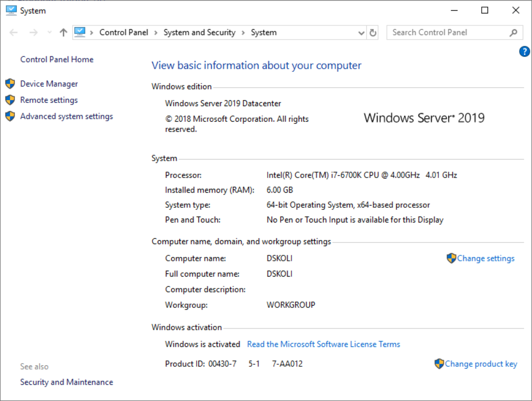Open Control Panel breadcrumb

[124, 32]
